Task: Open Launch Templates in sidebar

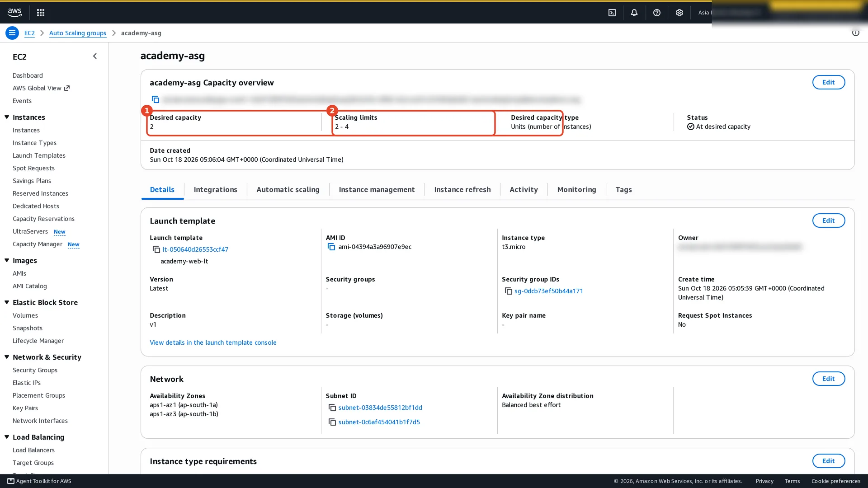Action: (x=39, y=155)
